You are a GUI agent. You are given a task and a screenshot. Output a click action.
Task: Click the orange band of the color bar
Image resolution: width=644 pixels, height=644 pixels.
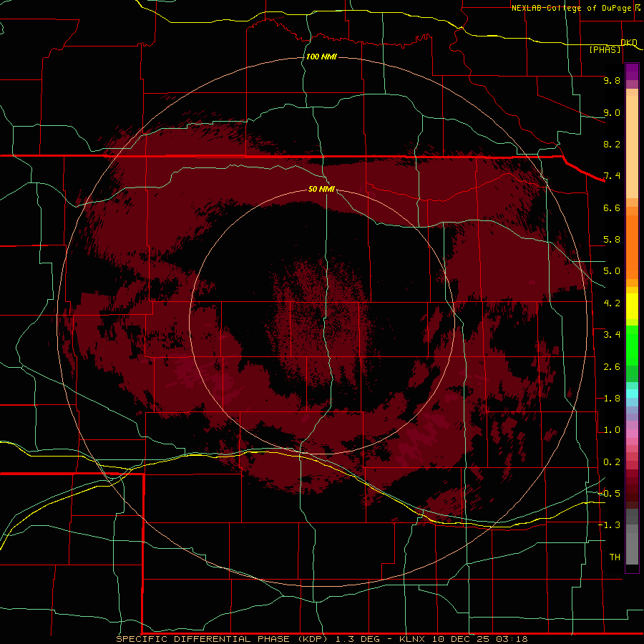tap(632, 247)
